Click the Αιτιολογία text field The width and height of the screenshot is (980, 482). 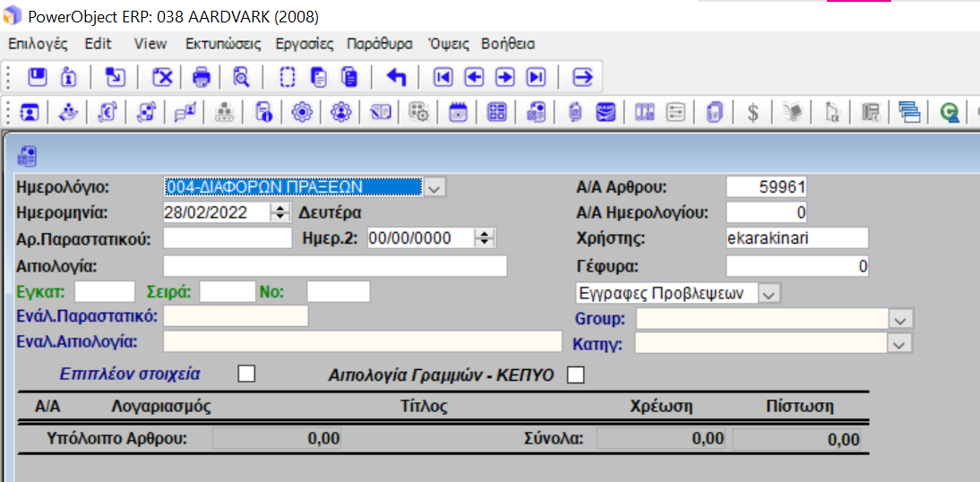point(335,266)
